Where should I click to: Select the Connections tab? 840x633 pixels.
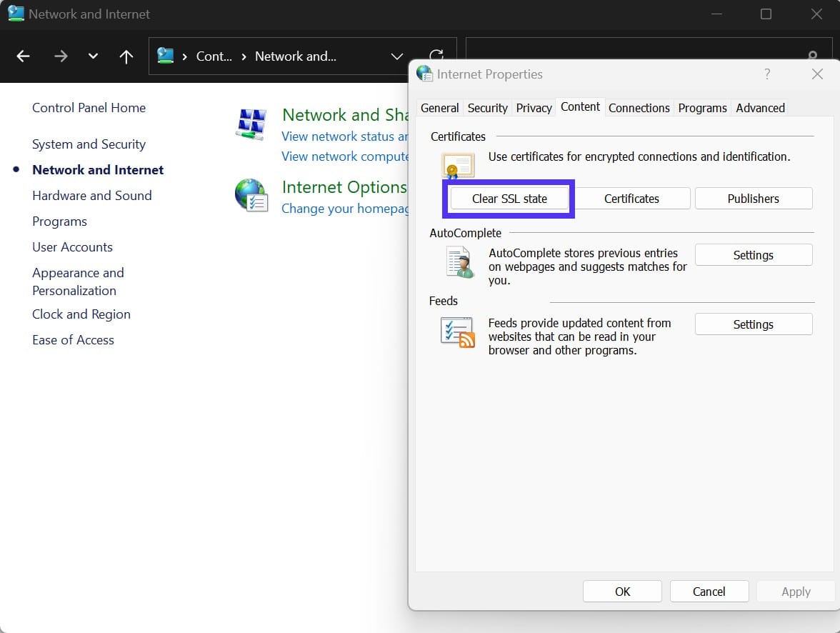pos(639,108)
